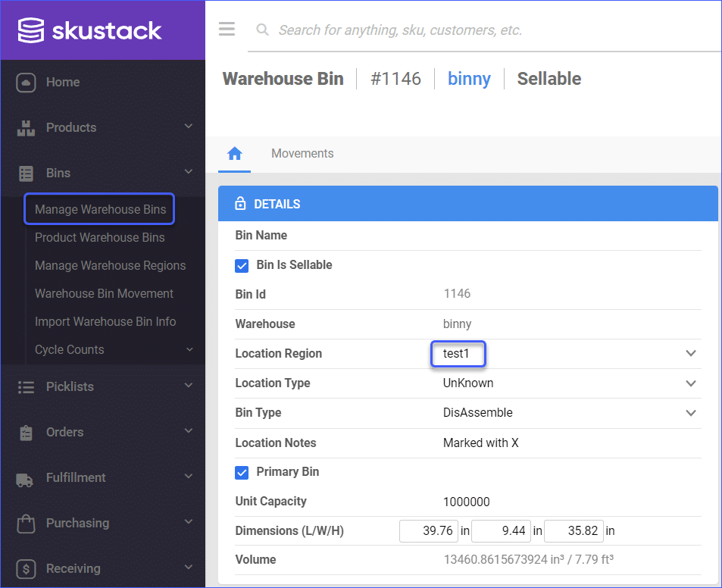722x588 pixels.
Task: Toggle the Primary Bin checkbox
Action: click(x=242, y=472)
